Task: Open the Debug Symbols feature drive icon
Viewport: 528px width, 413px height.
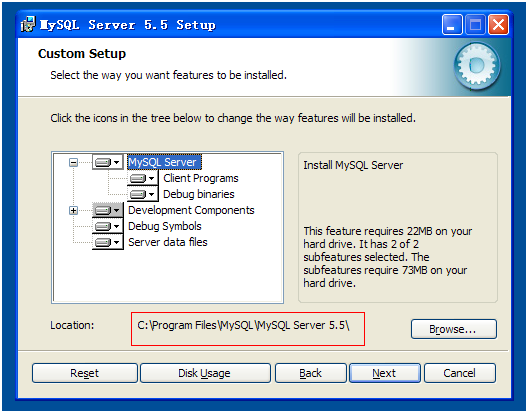Action: [108, 226]
